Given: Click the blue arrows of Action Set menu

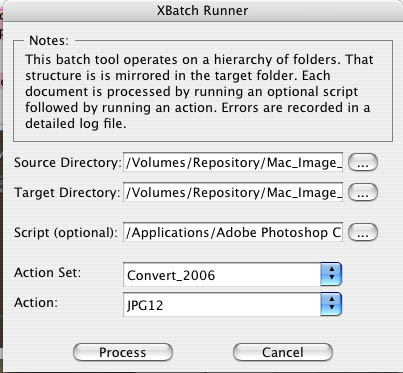Looking at the screenshot, I should click(x=331, y=274).
